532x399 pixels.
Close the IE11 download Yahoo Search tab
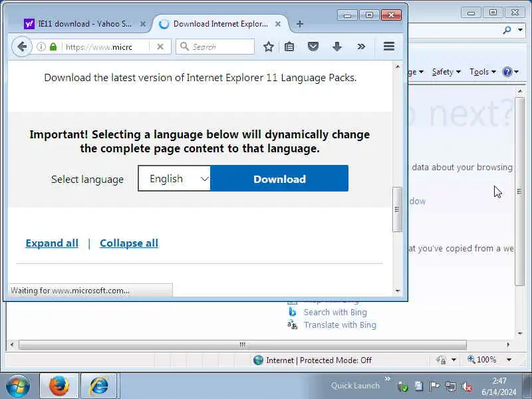pos(143,24)
